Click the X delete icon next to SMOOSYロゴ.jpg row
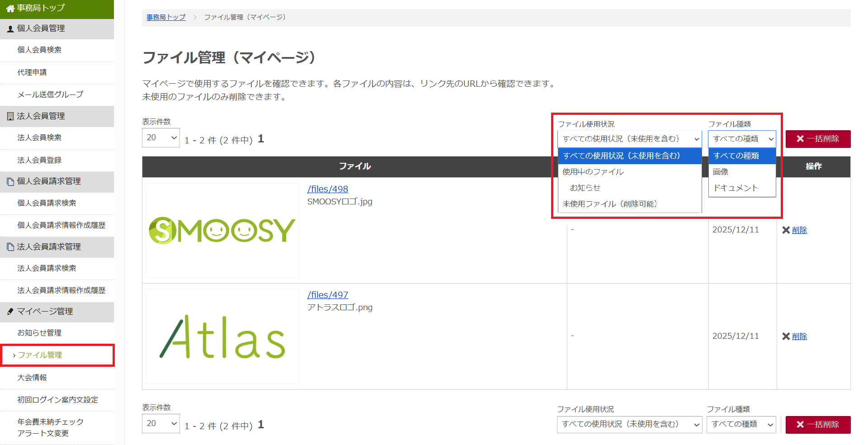Viewport: 868px width, 445px height. pyautogui.click(x=787, y=230)
